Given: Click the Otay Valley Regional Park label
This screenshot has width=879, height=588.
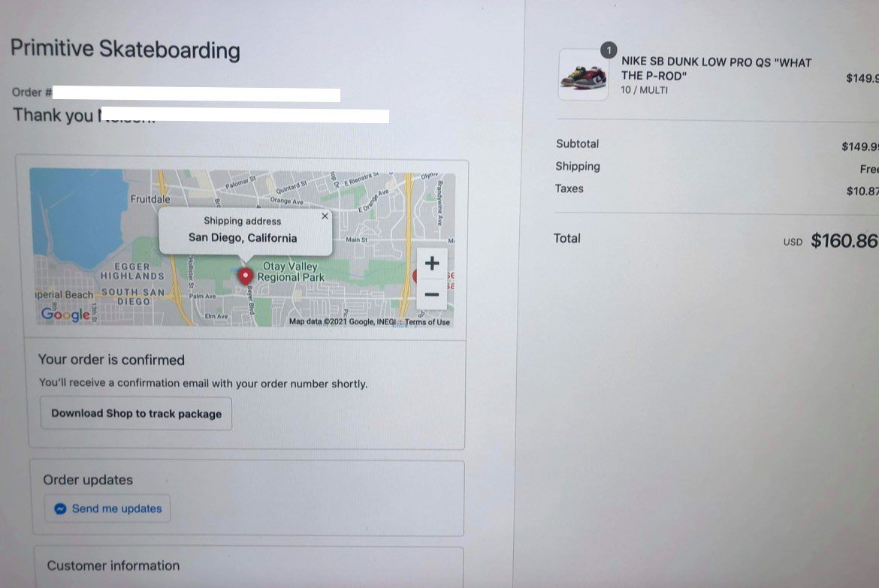Looking at the screenshot, I should point(290,272).
